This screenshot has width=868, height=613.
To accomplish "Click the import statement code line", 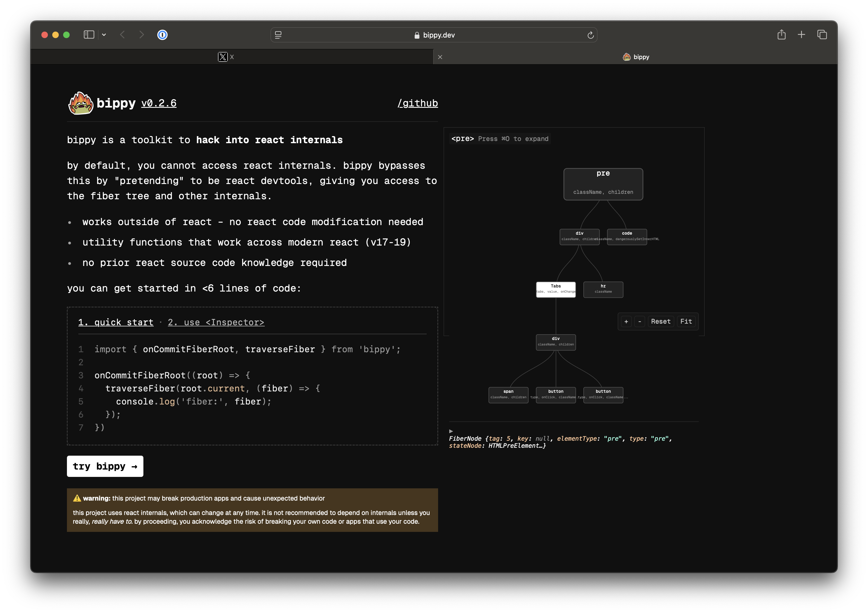I will 247,350.
